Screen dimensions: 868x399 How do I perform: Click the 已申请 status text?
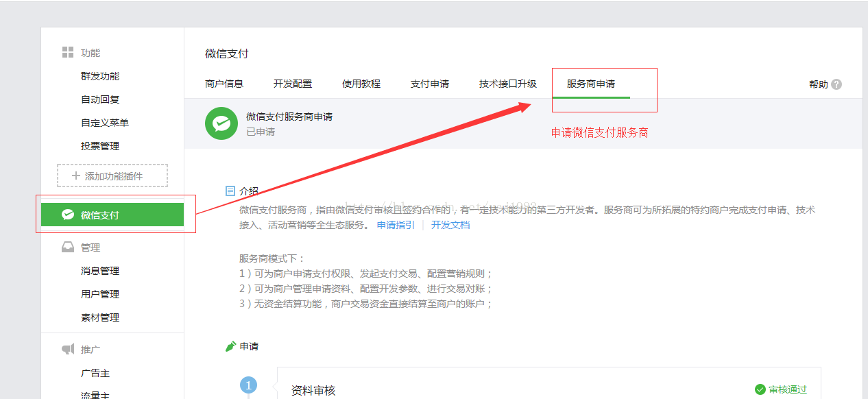[261, 132]
